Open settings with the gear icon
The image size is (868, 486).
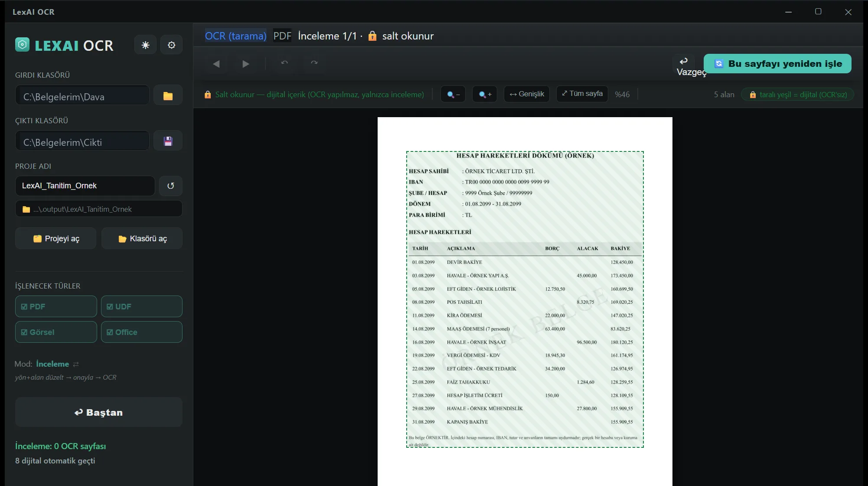171,45
